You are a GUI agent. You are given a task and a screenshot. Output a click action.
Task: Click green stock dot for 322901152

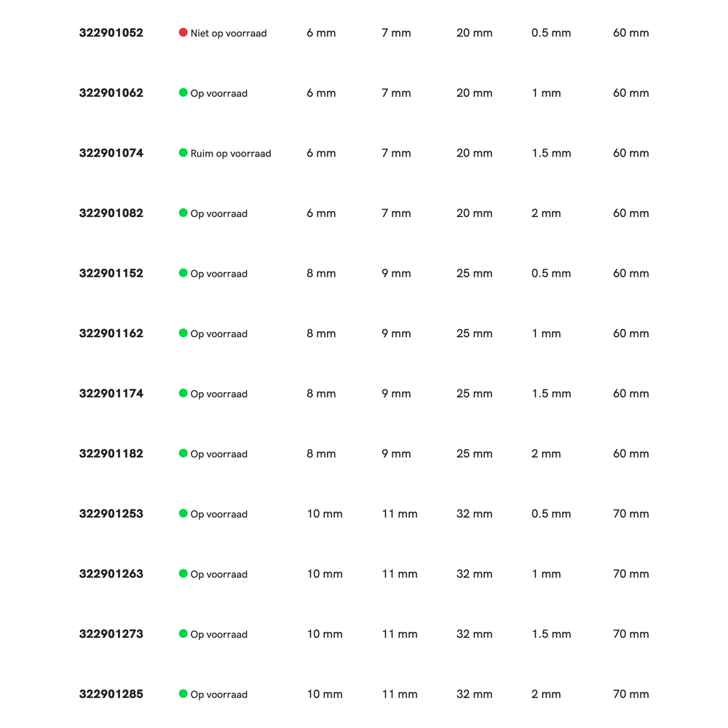pos(183,273)
